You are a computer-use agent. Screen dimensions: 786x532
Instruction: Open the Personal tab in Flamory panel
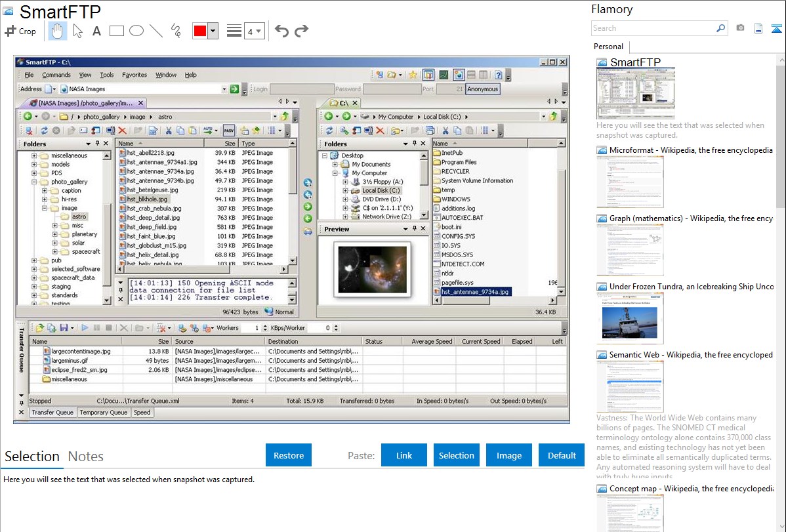pos(608,47)
